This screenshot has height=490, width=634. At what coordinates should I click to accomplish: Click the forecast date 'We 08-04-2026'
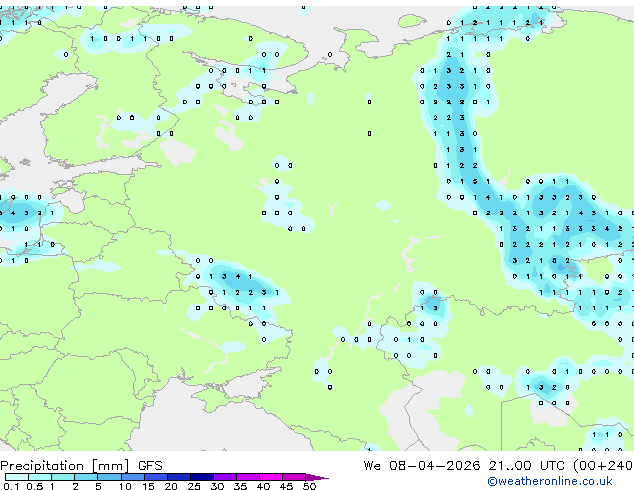[422, 465]
